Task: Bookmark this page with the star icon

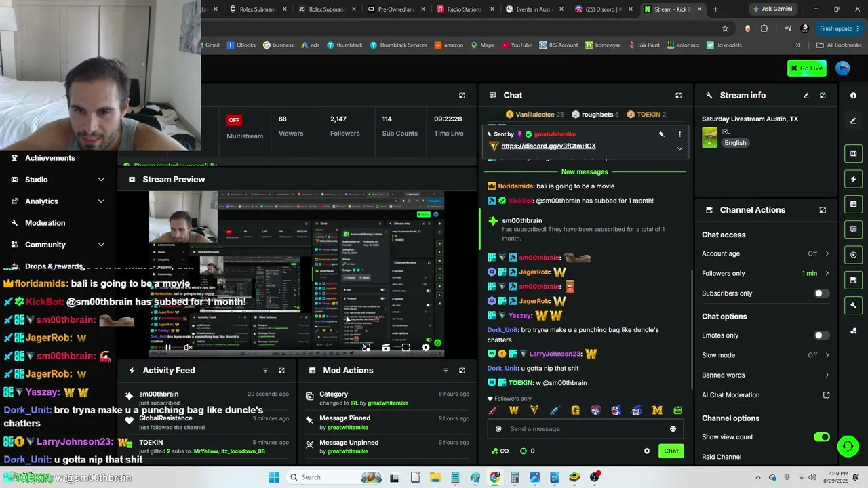Action: (x=725, y=28)
